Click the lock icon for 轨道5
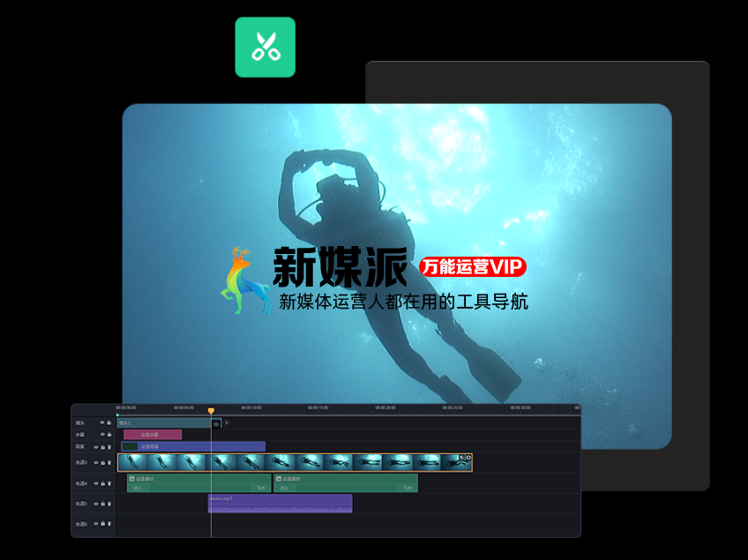Screen dimensions: 748x560 (x=102, y=504)
